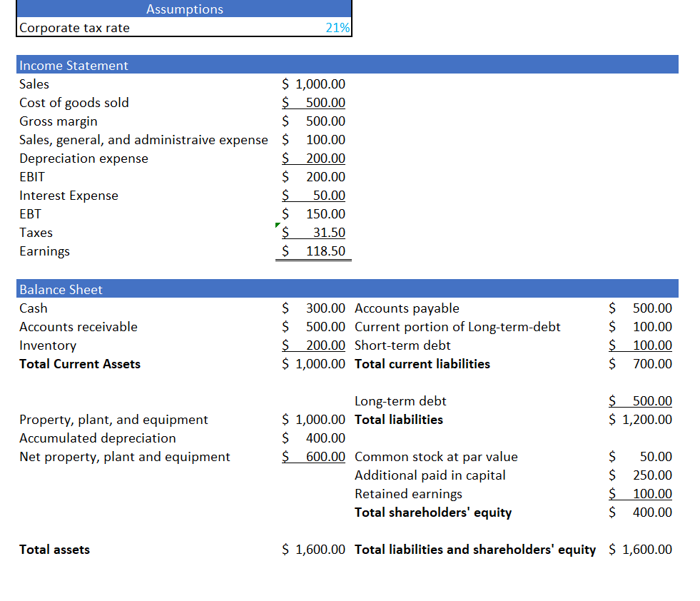Image resolution: width=700 pixels, height=601 pixels.
Task: Select the Cost of goods sold label
Action: point(73,102)
